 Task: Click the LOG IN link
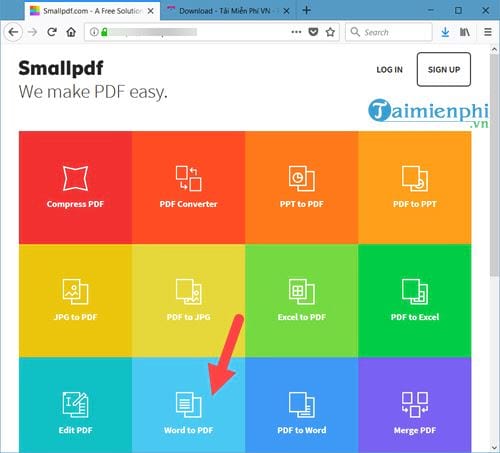389,70
